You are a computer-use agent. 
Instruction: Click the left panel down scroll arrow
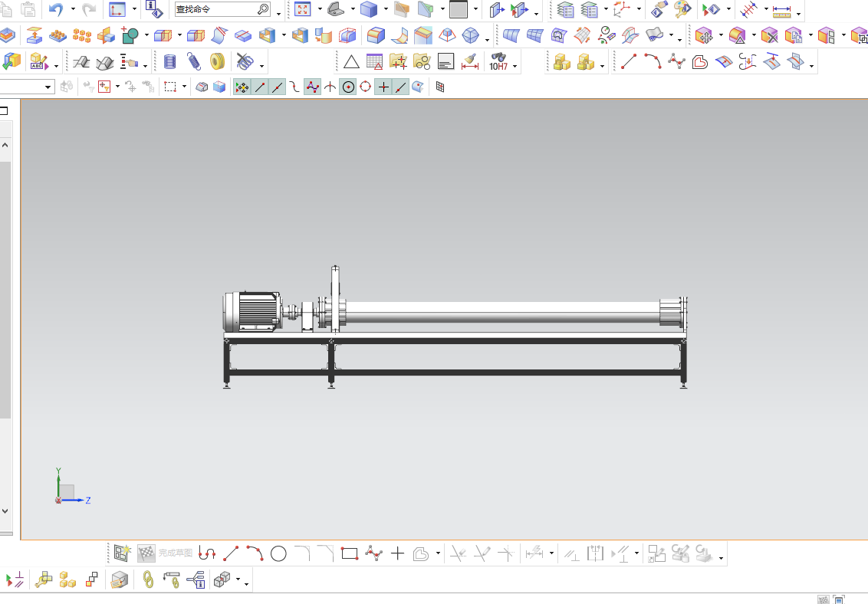pyautogui.click(x=5, y=511)
